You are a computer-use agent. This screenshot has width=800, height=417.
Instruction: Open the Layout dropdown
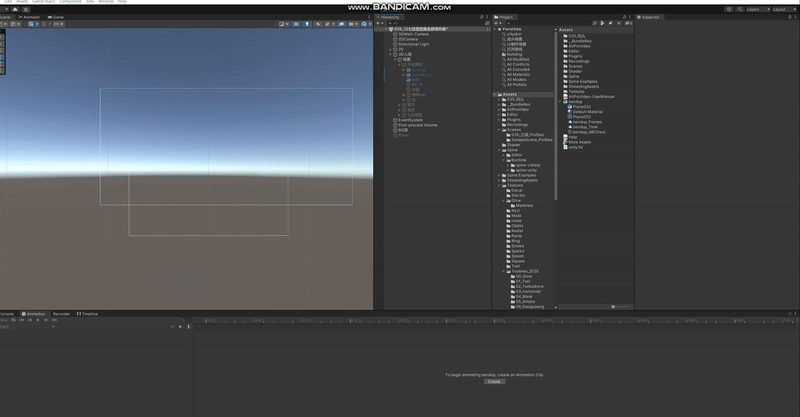point(783,9)
